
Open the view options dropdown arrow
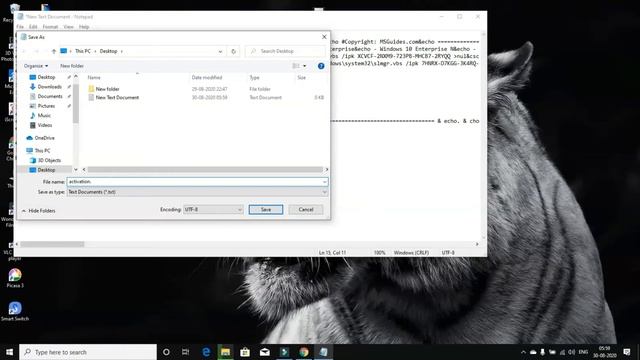304,66
